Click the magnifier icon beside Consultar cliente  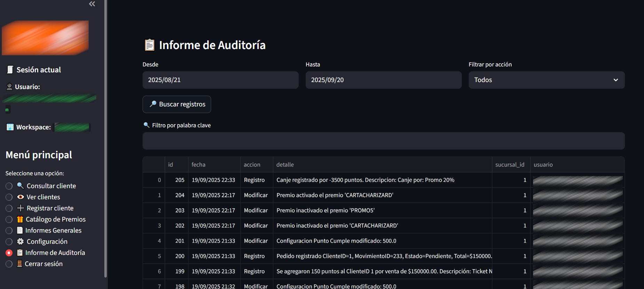tap(21, 186)
